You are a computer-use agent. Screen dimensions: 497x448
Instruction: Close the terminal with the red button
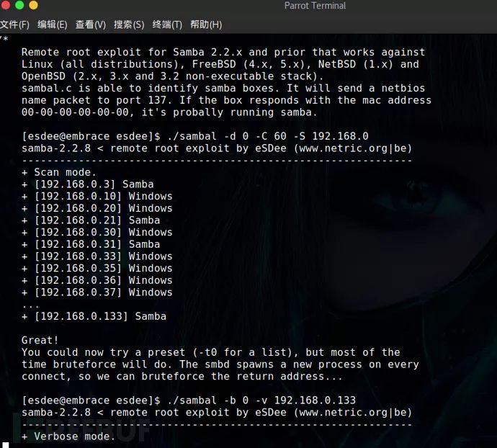point(5,5)
